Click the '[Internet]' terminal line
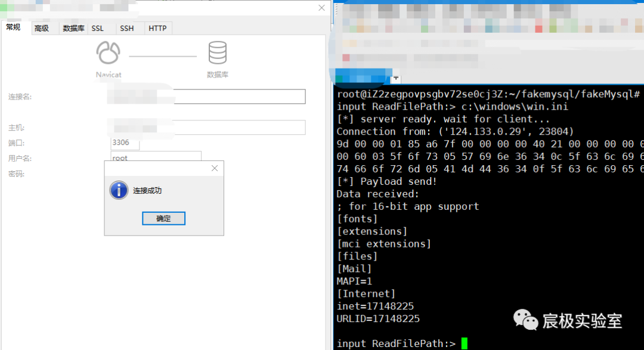Image resolution: width=644 pixels, height=350 pixels. (x=366, y=294)
